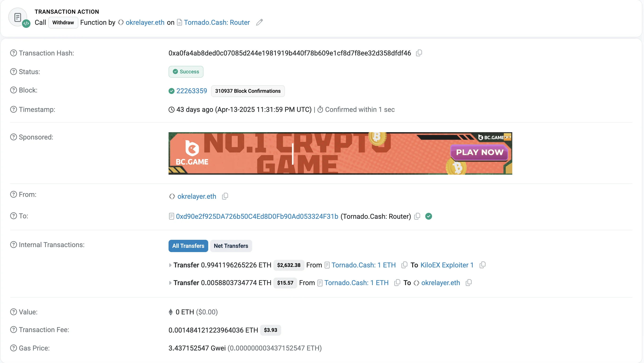Expand the 0.9941196265226 ETH transfer row
This screenshot has height=363, width=644.
[x=170, y=265]
